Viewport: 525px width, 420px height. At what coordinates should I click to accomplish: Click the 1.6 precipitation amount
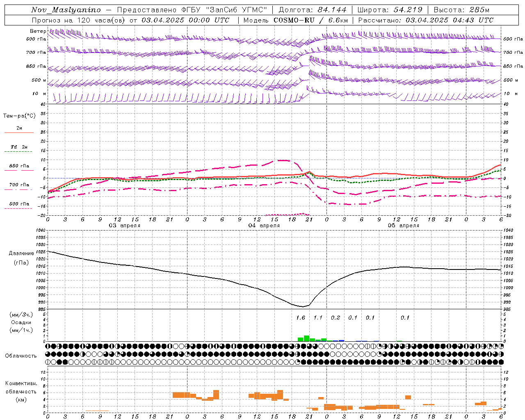click(x=301, y=317)
